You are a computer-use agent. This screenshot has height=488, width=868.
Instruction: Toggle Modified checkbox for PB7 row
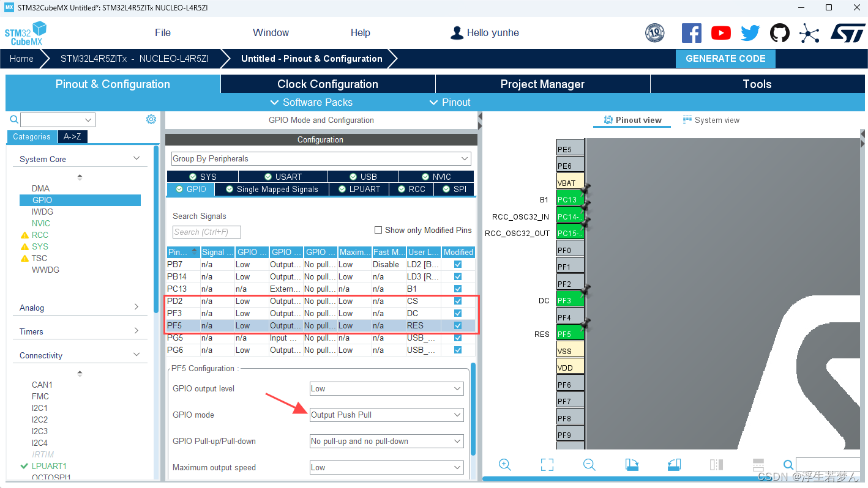tap(458, 264)
